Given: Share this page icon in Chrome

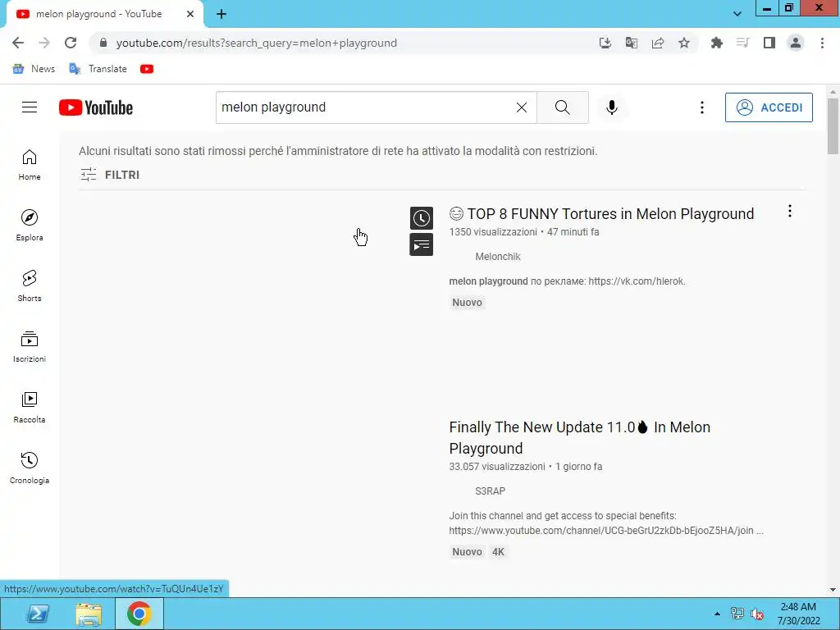Looking at the screenshot, I should click(658, 43).
